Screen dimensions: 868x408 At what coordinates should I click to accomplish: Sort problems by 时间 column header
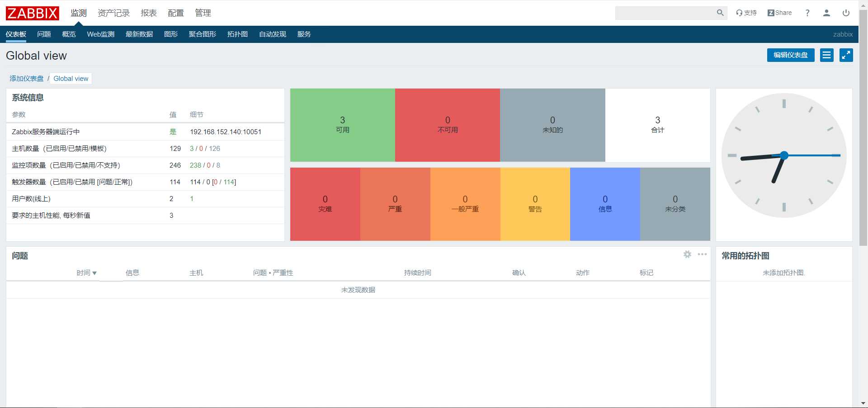click(x=86, y=273)
